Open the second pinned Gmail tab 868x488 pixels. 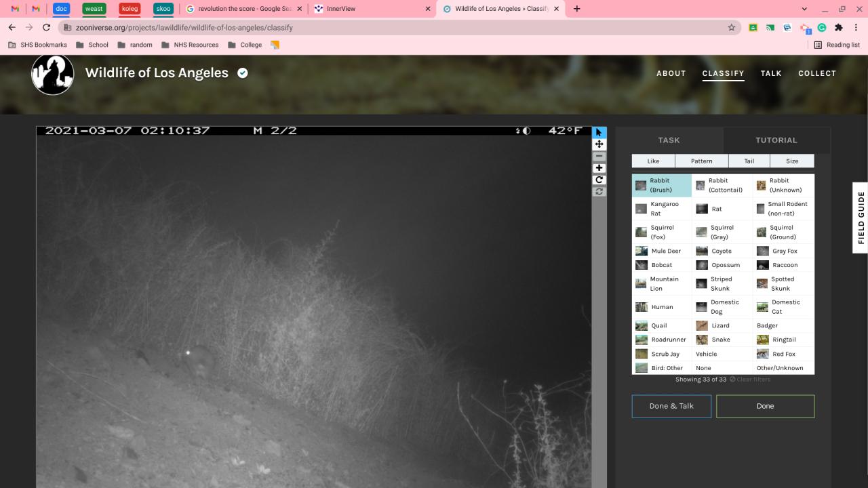tap(36, 9)
